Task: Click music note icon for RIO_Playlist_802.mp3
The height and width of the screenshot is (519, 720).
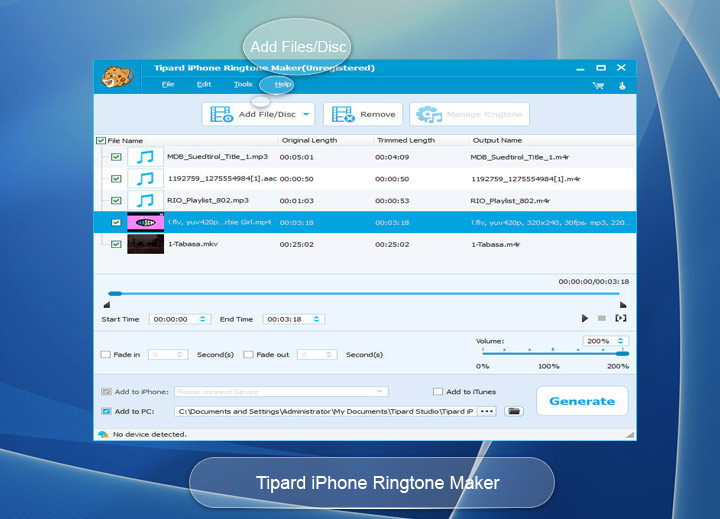Action: click(145, 201)
